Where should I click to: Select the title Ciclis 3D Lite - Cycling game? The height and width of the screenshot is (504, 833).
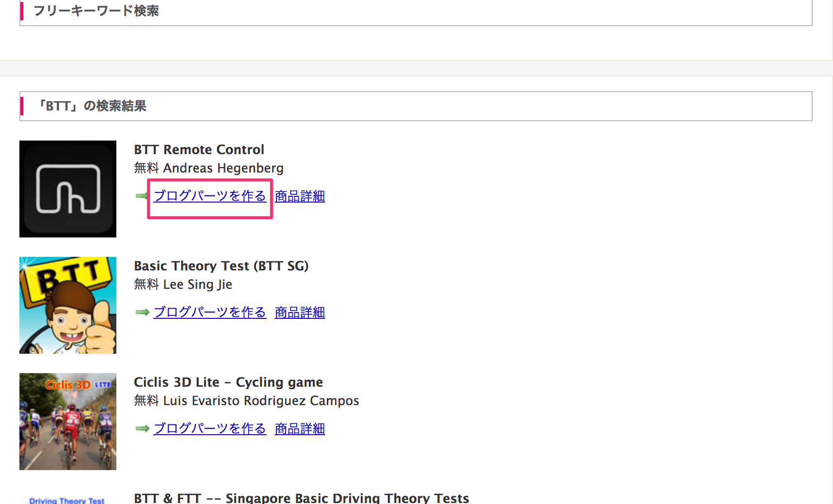click(x=228, y=382)
